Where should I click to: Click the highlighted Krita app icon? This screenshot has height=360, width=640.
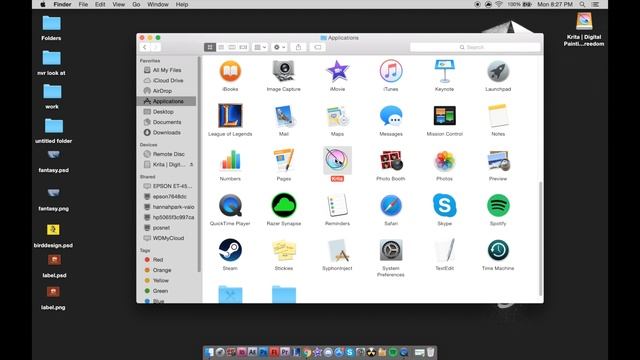pyautogui.click(x=337, y=160)
